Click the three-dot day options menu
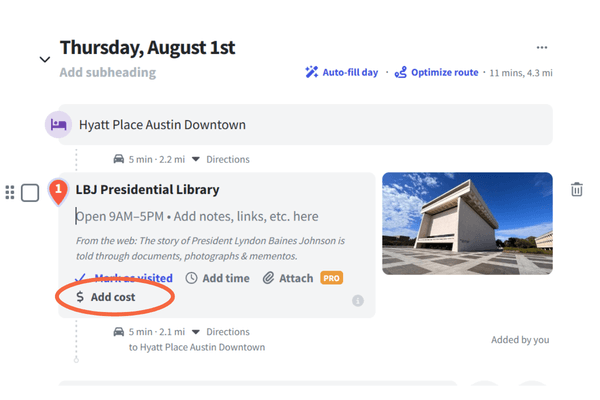Image resolution: width=600 pixels, height=400 pixels. (542, 47)
